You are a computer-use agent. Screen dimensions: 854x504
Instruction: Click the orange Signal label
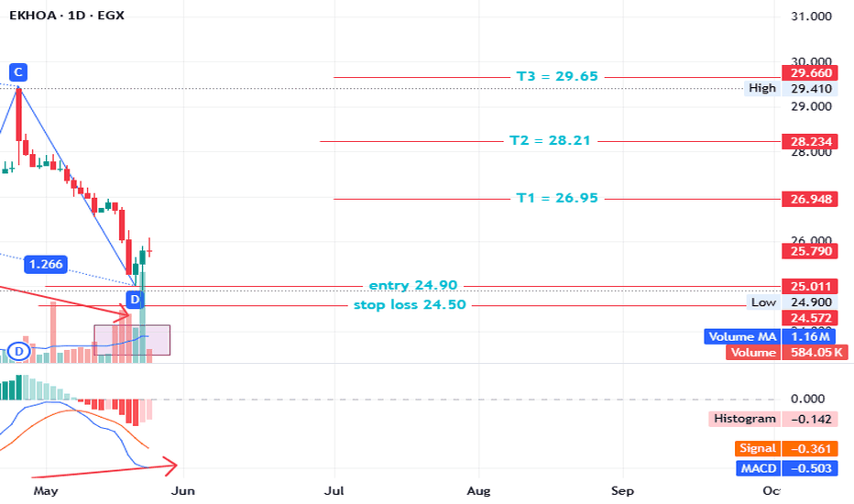[x=757, y=448]
